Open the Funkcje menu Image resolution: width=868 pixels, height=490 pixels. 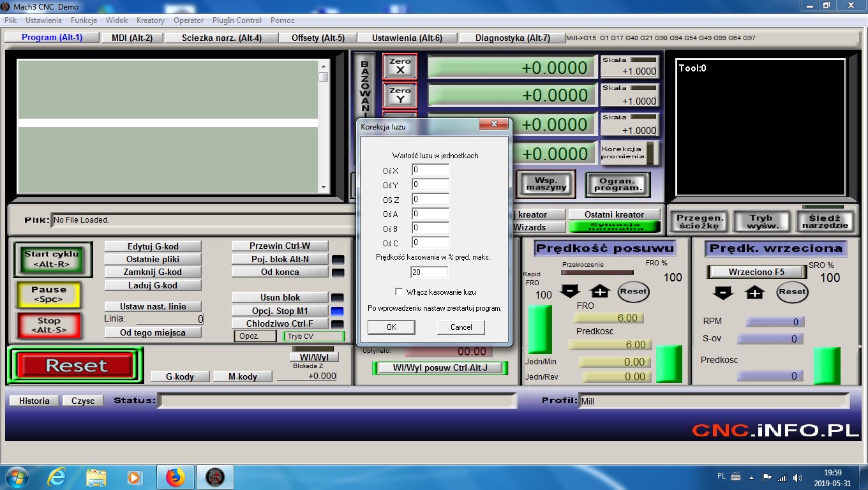pos(84,20)
